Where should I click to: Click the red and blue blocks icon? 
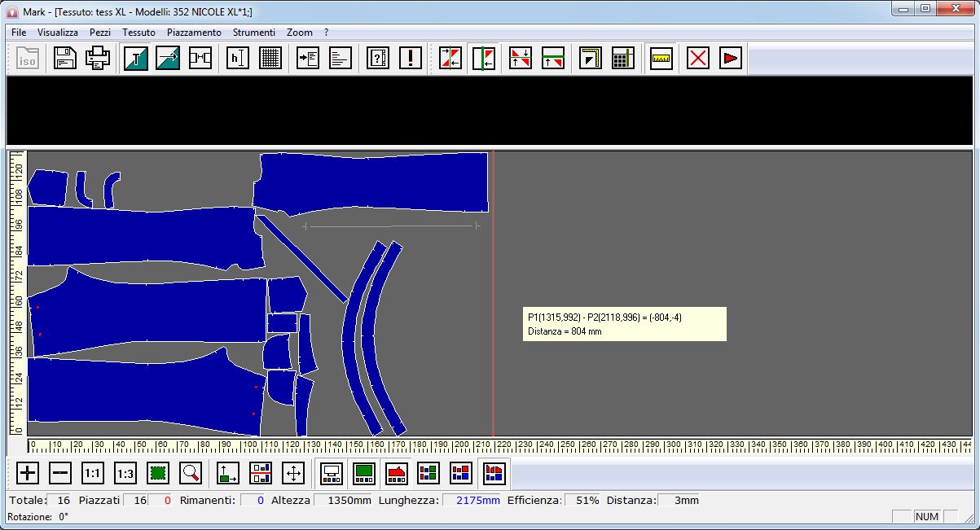[x=461, y=472]
